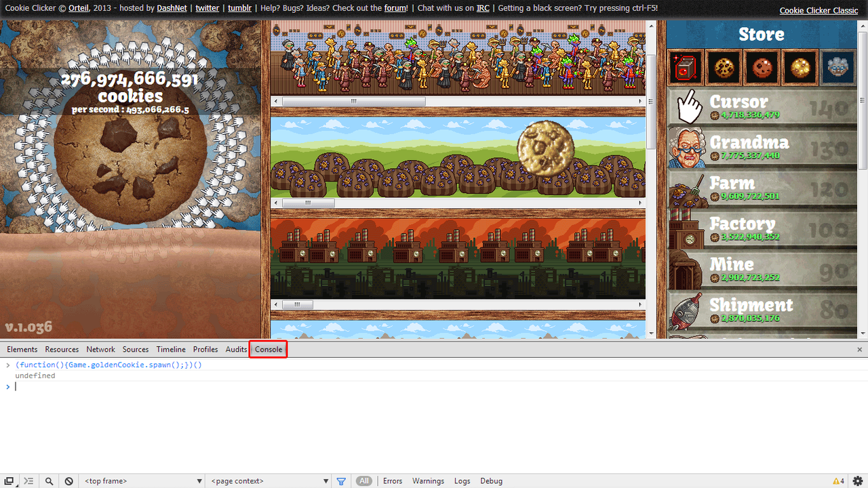This screenshot has width=868, height=488.
Task: Select the Console tab
Action: [x=269, y=350]
